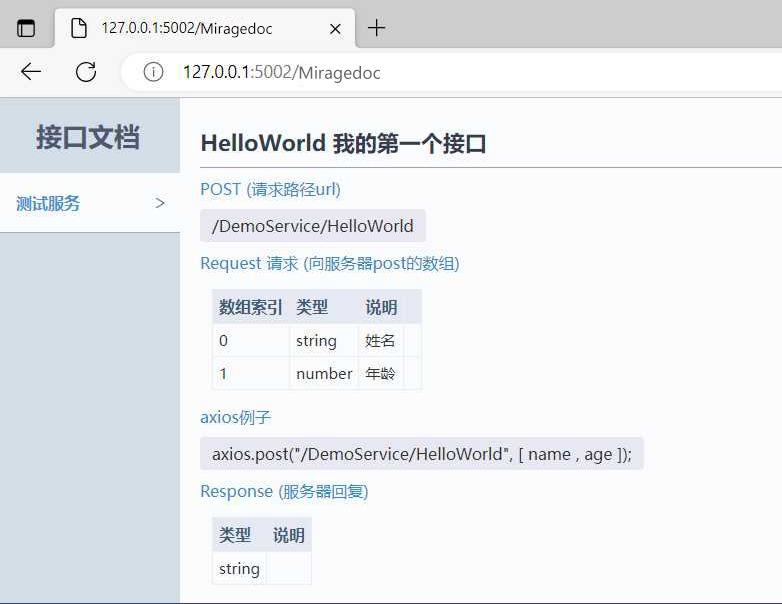Open 测试服务 in the sidebar
Viewport: 782px width, 604px height.
[x=90, y=203]
